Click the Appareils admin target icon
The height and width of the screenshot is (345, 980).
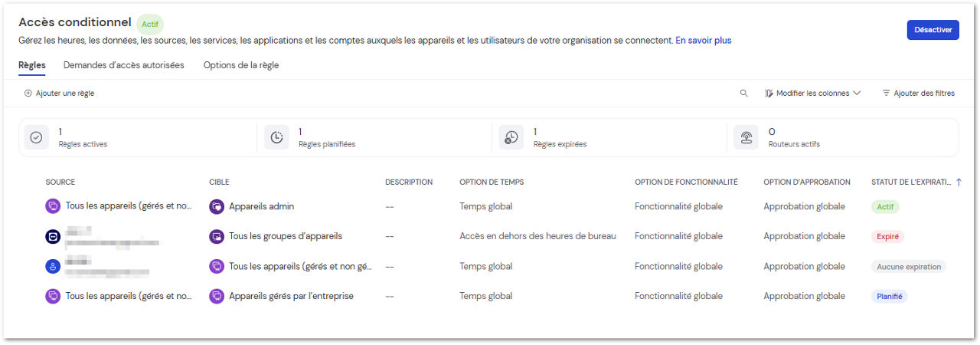(217, 206)
